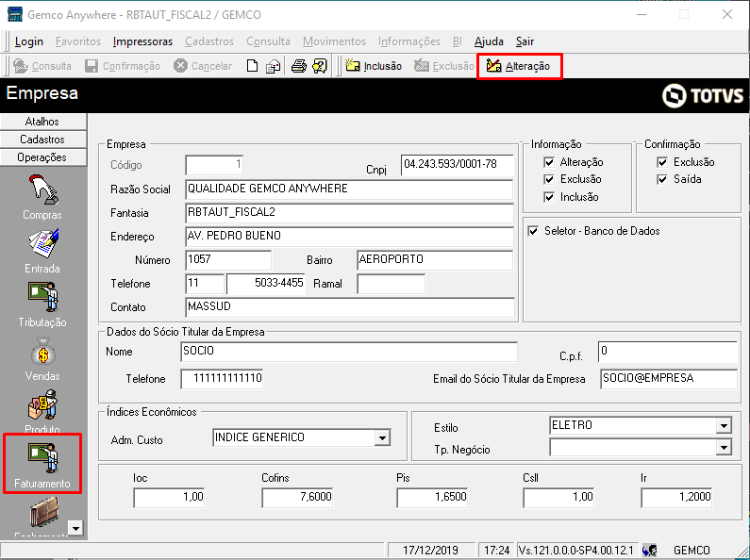Image resolution: width=750 pixels, height=560 pixels.
Task: Open the Ajuda menu
Action: 489,41
